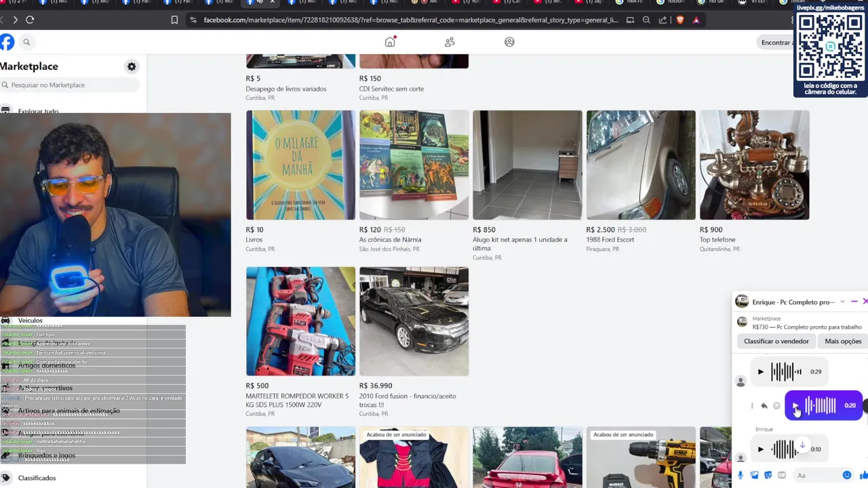Play the 0:10 voice message from Enrique

(761, 449)
